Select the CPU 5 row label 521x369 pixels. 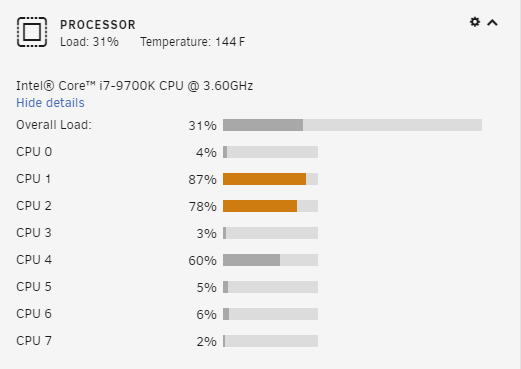[34, 287]
